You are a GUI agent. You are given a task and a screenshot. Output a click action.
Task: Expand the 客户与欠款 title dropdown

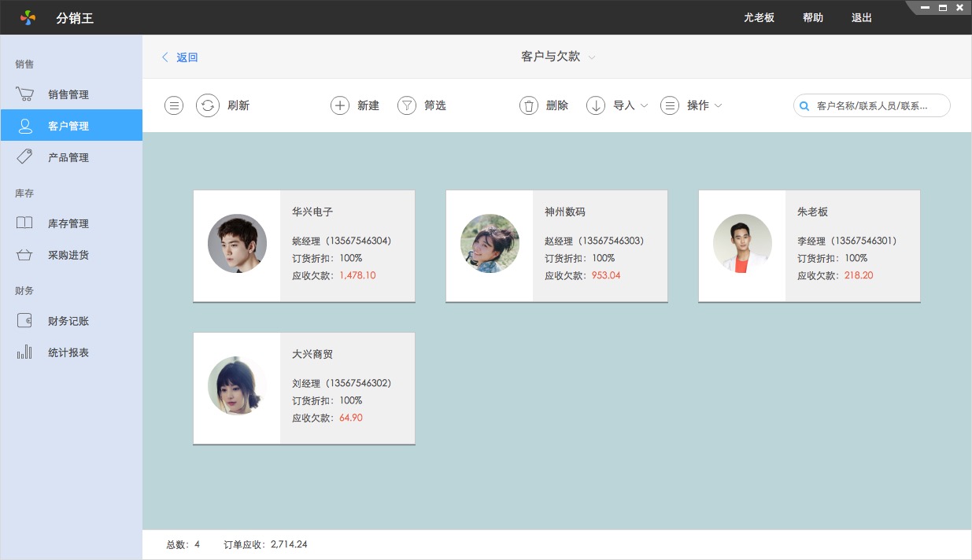coord(592,57)
